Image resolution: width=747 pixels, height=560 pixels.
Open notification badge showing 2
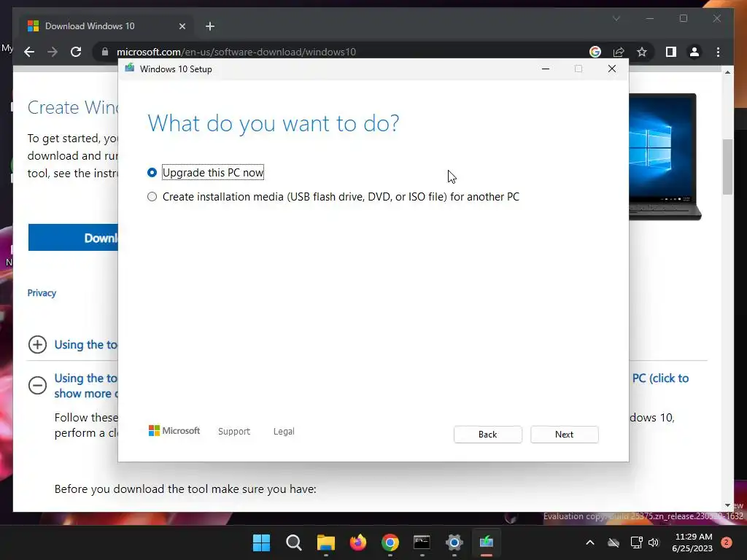click(727, 542)
